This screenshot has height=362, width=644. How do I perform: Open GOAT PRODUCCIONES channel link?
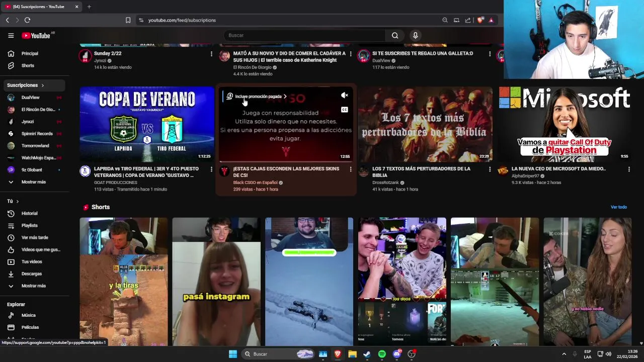(x=115, y=183)
